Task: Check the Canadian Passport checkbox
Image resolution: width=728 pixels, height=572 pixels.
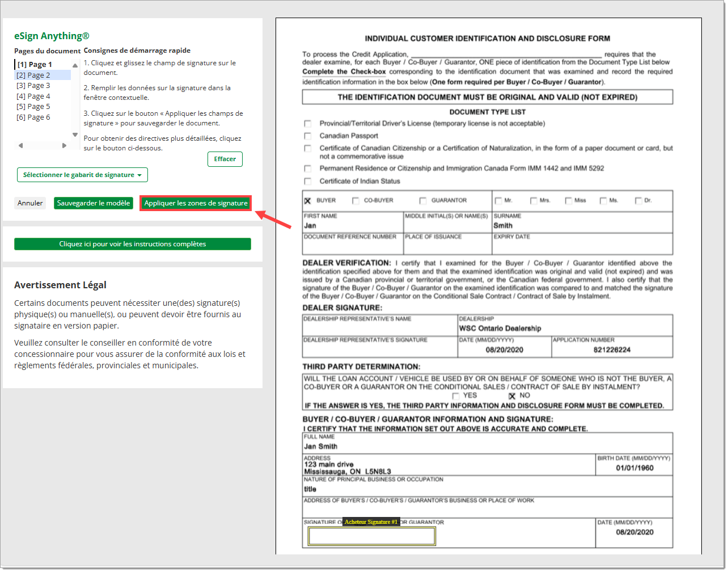Action: pos(308,136)
